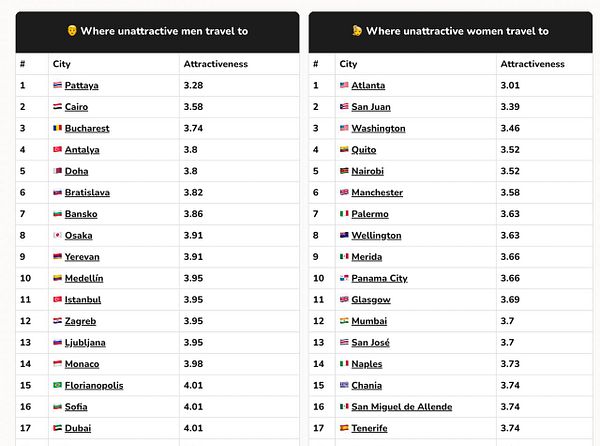Open the Ljubljana city link
600x446 pixels.
(x=85, y=342)
